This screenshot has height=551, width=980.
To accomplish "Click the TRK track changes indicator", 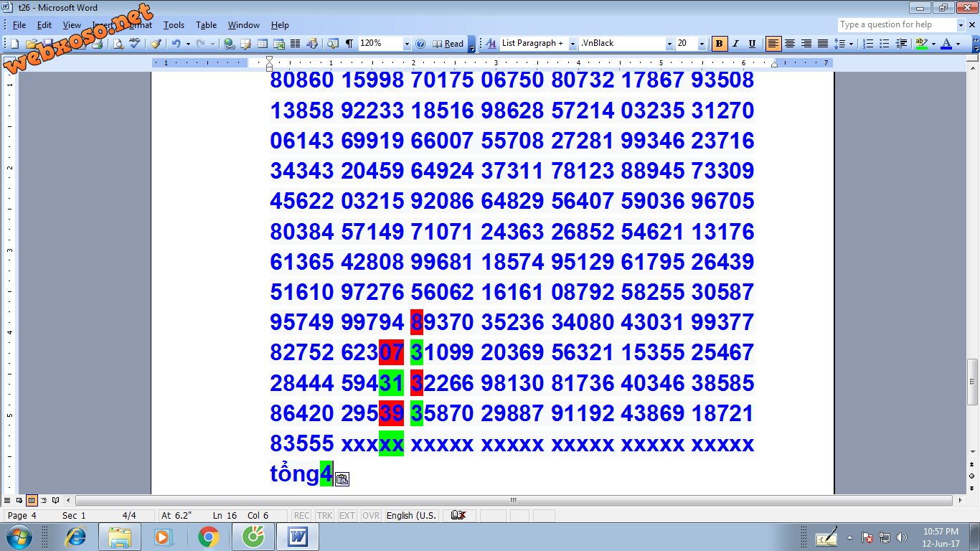I will pos(324,515).
